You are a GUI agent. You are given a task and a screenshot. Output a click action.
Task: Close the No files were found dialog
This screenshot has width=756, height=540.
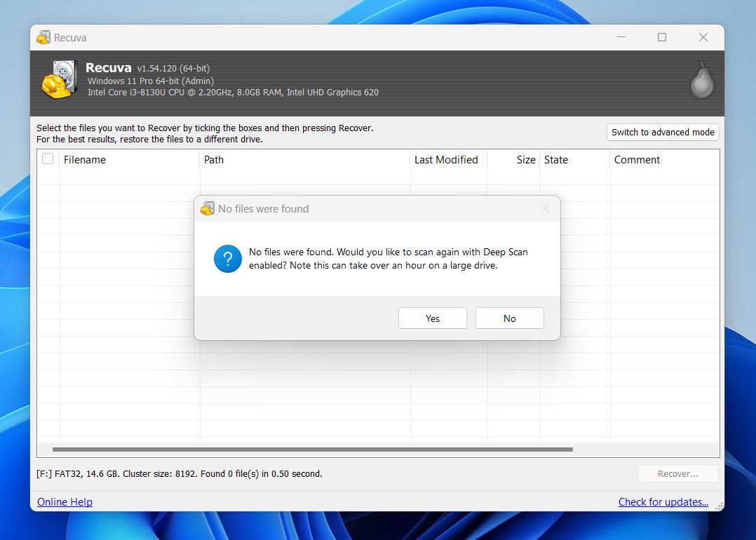[546, 208]
